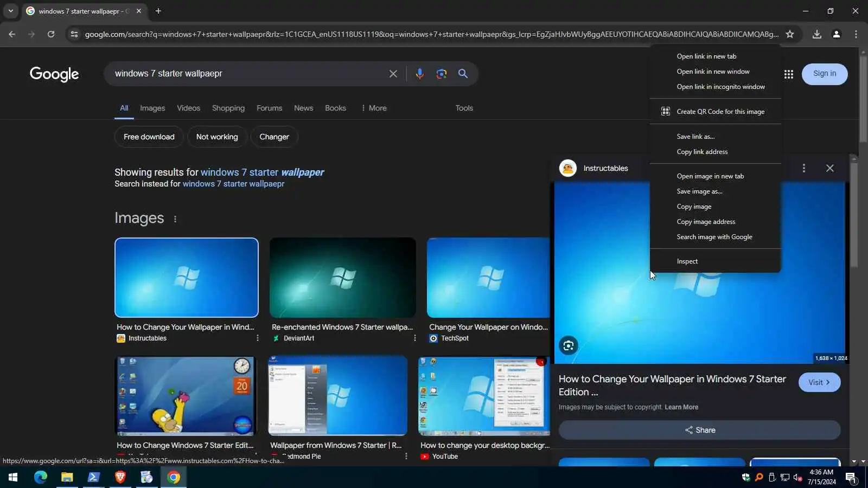This screenshot has width=868, height=488.
Task: Open File Explorer from the taskbar
Action: 67,477
